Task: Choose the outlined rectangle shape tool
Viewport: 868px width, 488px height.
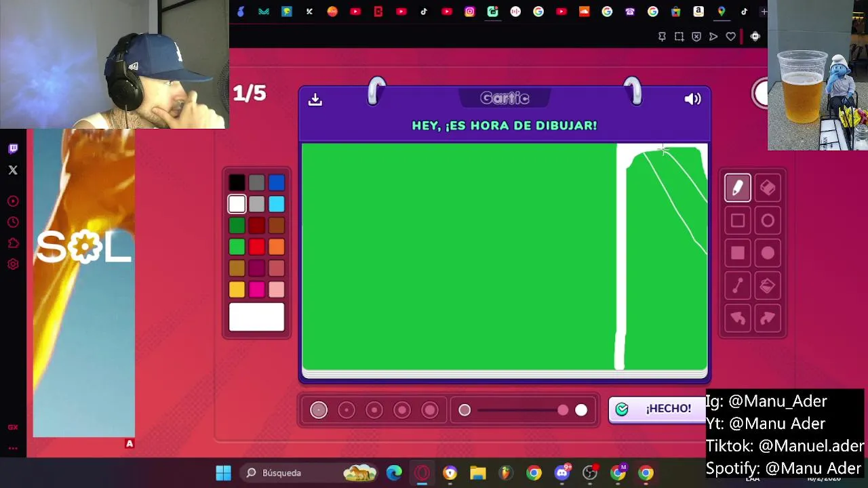Action: (738, 220)
